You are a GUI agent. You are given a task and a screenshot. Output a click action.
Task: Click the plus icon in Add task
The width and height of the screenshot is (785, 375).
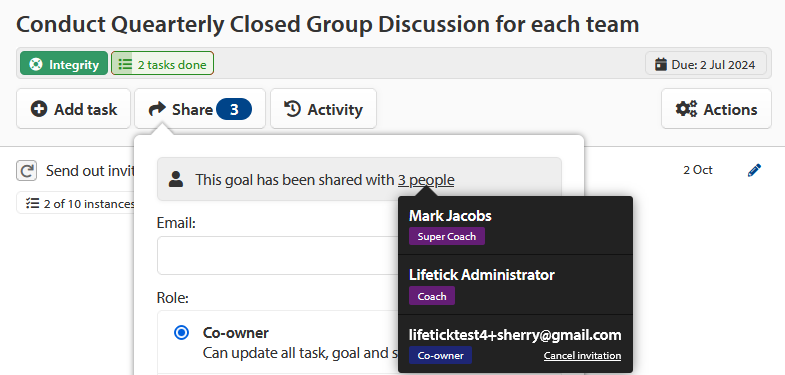tap(39, 109)
